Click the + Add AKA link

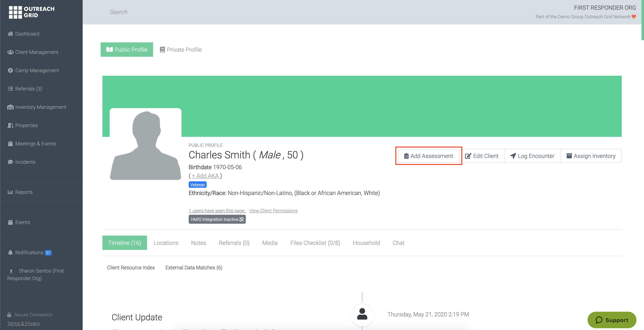tap(206, 176)
